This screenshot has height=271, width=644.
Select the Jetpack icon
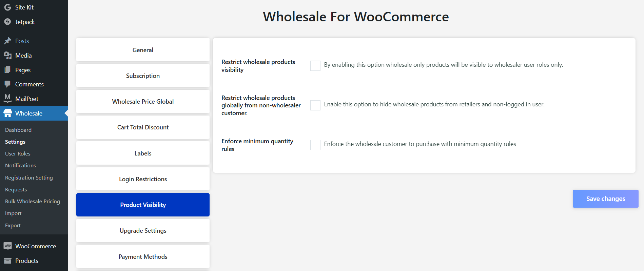(x=7, y=22)
